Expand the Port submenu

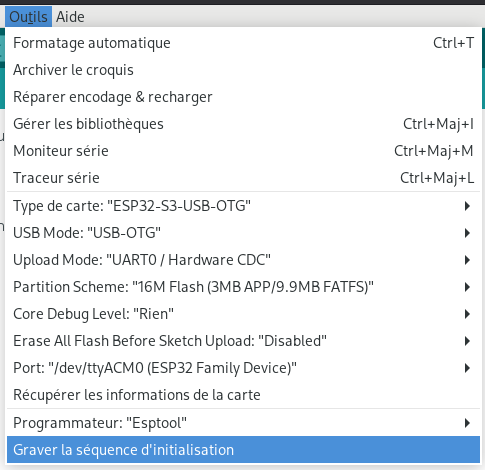pyautogui.click(x=243, y=368)
